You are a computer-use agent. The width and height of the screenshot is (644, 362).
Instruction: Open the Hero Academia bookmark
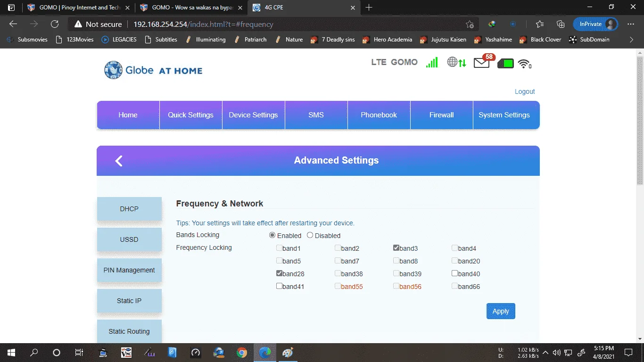coord(388,40)
